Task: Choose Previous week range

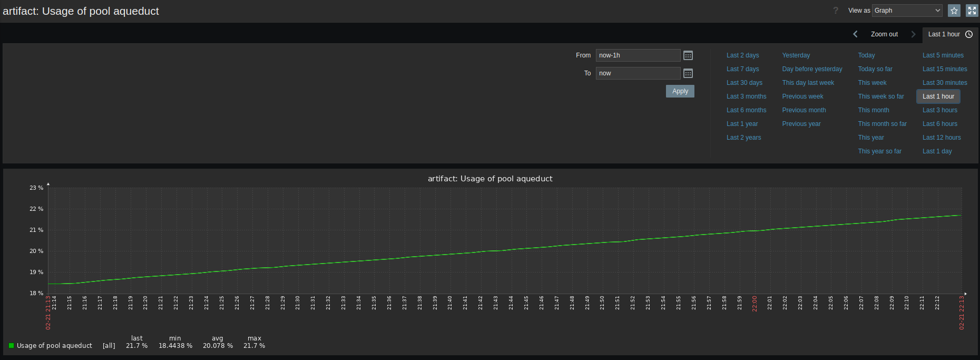Action: click(x=802, y=96)
